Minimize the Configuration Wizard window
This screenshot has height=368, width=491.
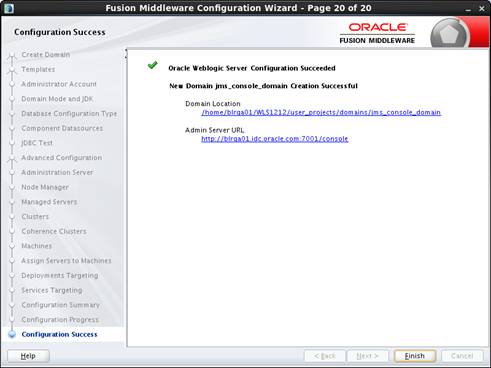click(468, 9)
